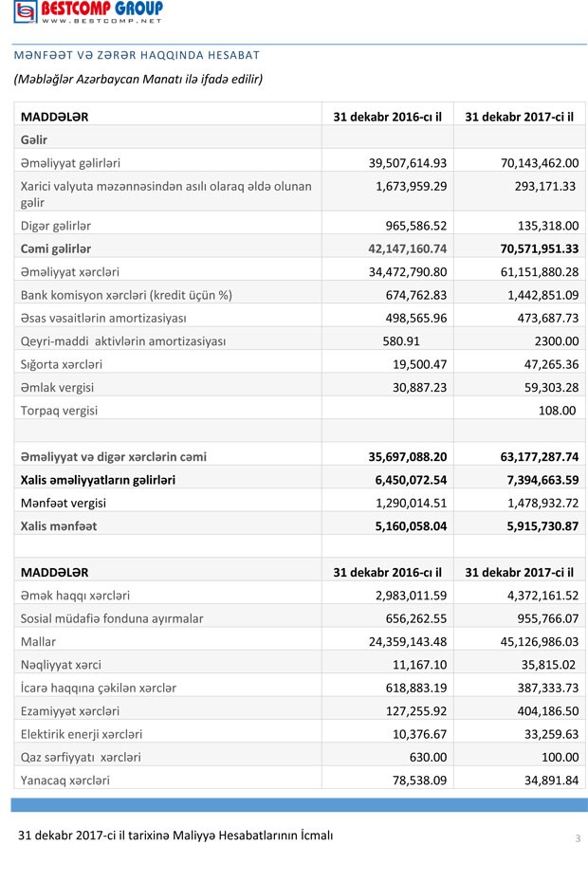Click the first table's '31 dekabr 2017-ci il' header
The image size is (588, 882).
click(520, 117)
